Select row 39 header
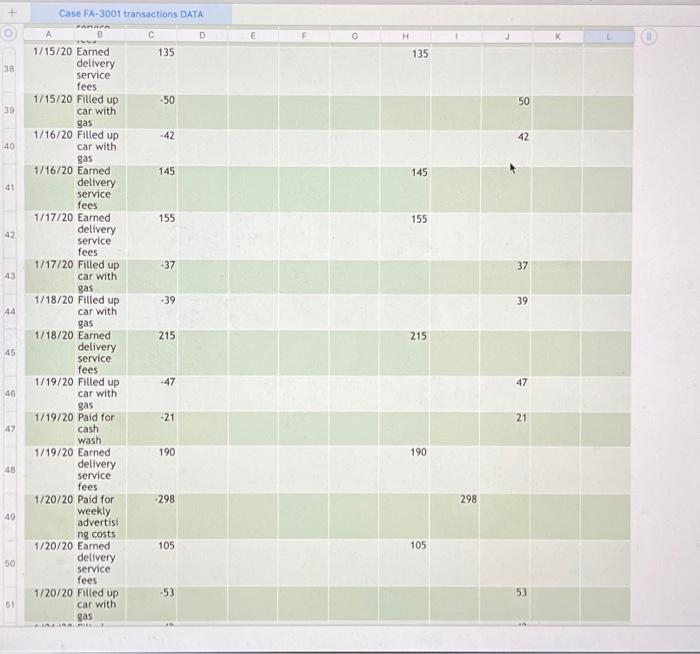 [9, 110]
